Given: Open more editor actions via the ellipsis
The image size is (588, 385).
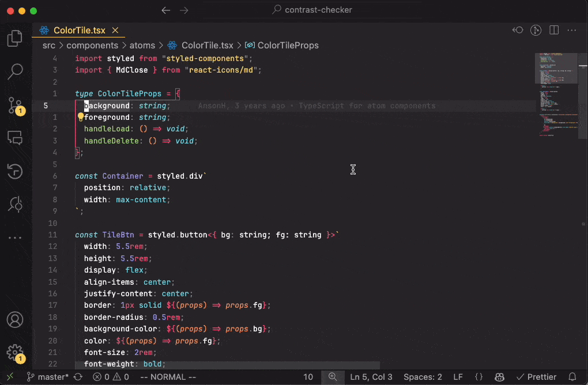Looking at the screenshot, I should (x=572, y=30).
